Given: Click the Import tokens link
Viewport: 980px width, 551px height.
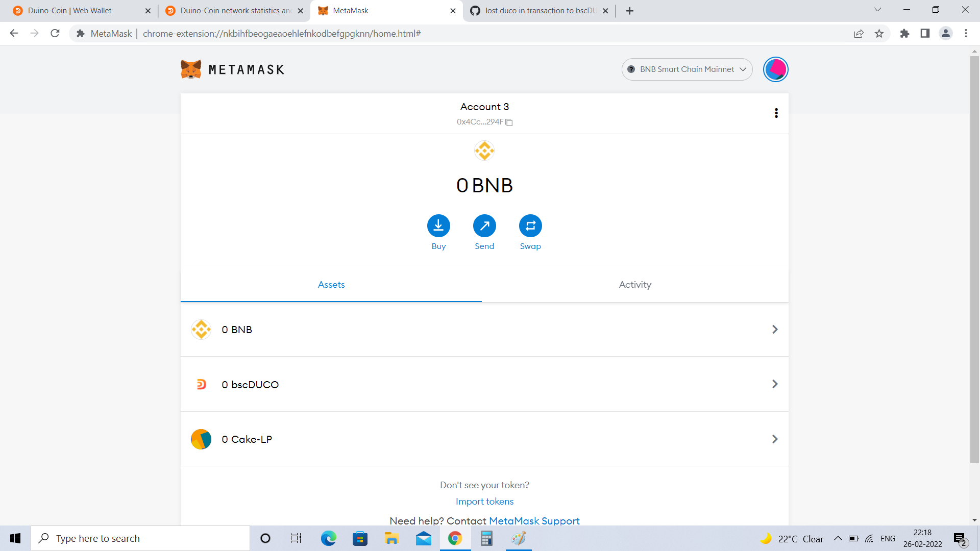Looking at the screenshot, I should 484,502.
